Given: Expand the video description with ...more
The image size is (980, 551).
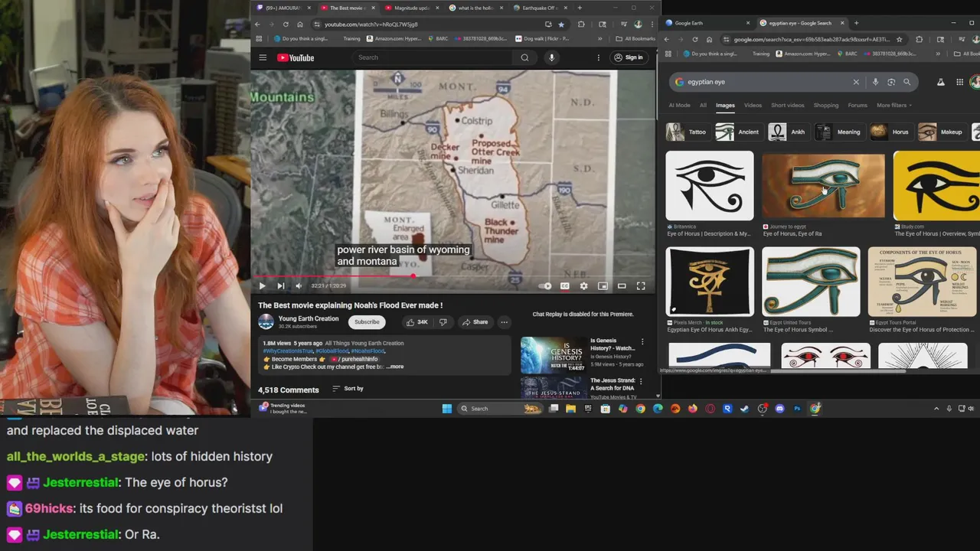Looking at the screenshot, I should coord(395,367).
